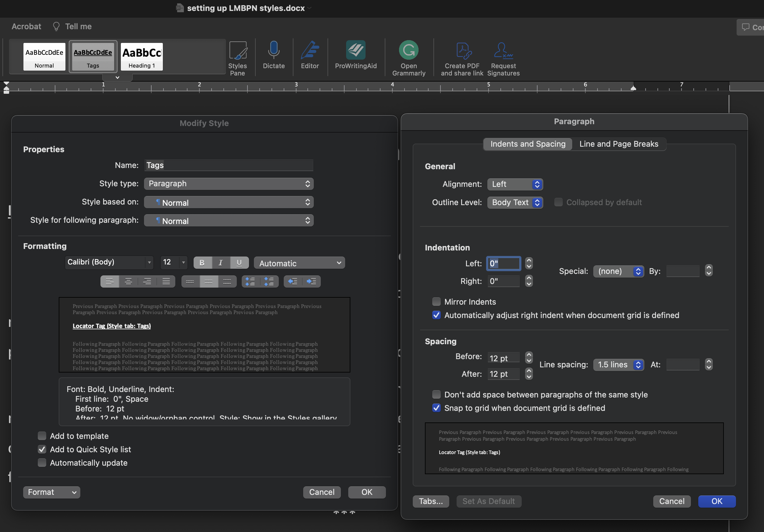Image resolution: width=764 pixels, height=532 pixels.
Task: Click the Tabs... button
Action: [x=431, y=501]
